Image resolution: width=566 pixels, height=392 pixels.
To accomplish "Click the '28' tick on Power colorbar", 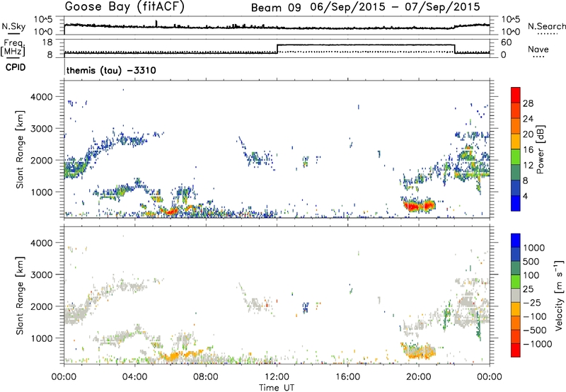I will click(528, 103).
